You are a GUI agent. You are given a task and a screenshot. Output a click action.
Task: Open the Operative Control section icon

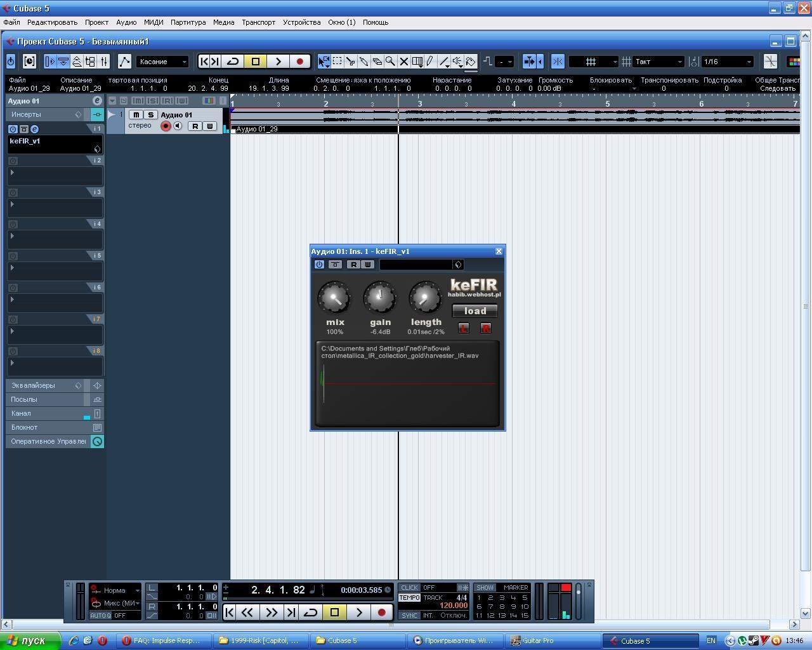pos(97,441)
